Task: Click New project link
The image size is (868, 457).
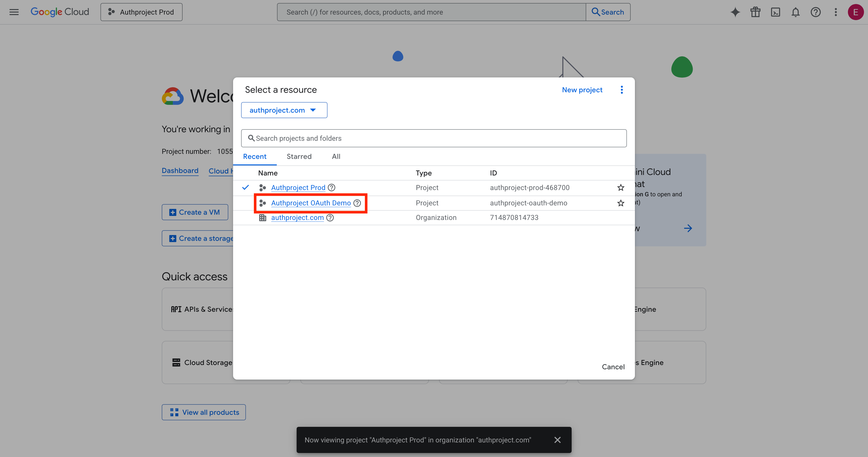Action: tap(582, 90)
